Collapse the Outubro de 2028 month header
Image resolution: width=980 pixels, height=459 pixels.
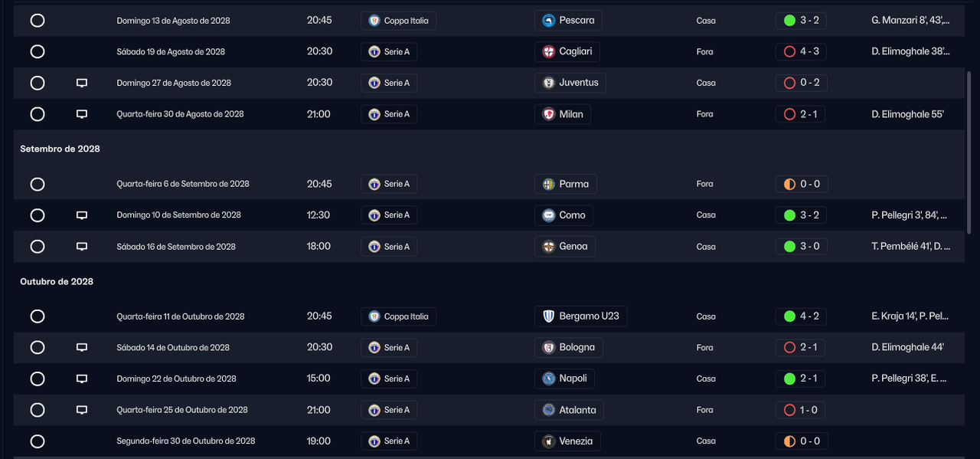tap(57, 281)
